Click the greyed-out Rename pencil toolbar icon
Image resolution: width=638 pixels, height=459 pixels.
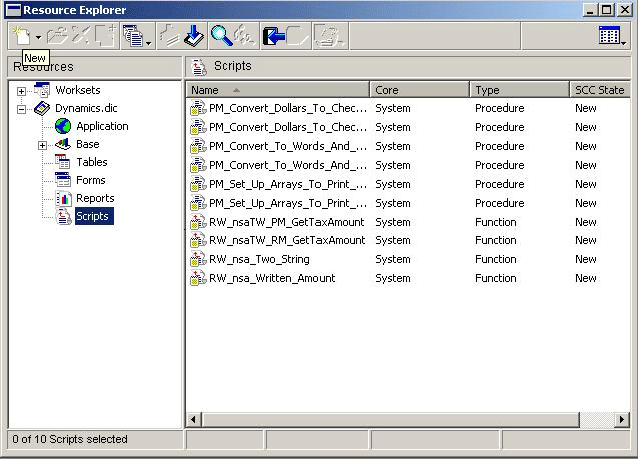coord(298,36)
